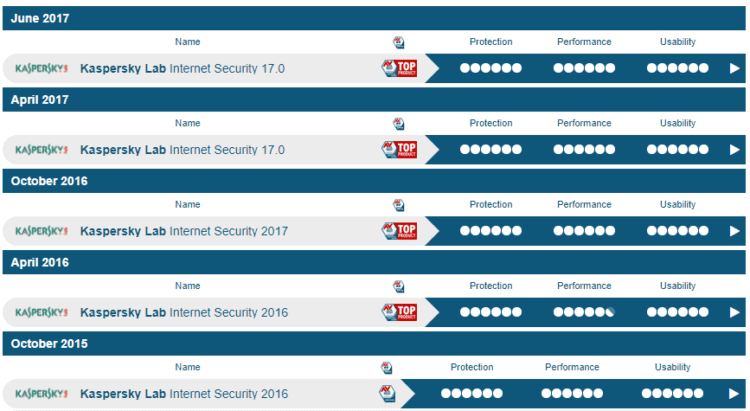Screen dimensions: 750x411
Task: Click the AV-Test certified badge in October 2015 row
Action: click(387, 393)
